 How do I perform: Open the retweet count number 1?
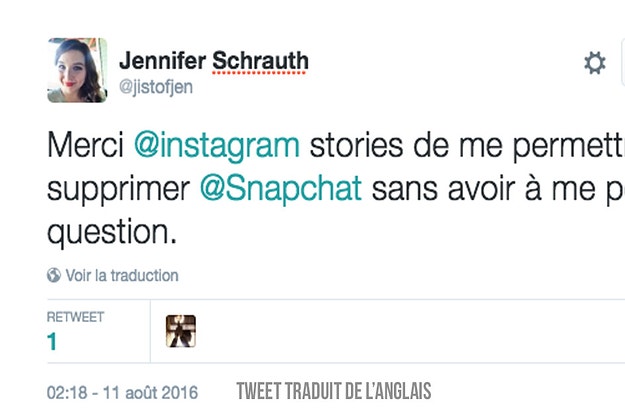pos(52,343)
